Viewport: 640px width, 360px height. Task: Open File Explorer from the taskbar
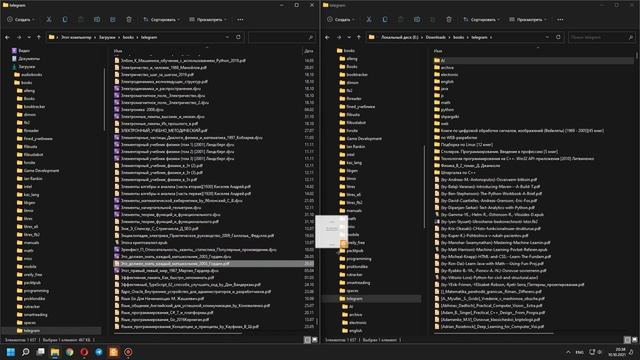pyautogui.click(x=55, y=352)
